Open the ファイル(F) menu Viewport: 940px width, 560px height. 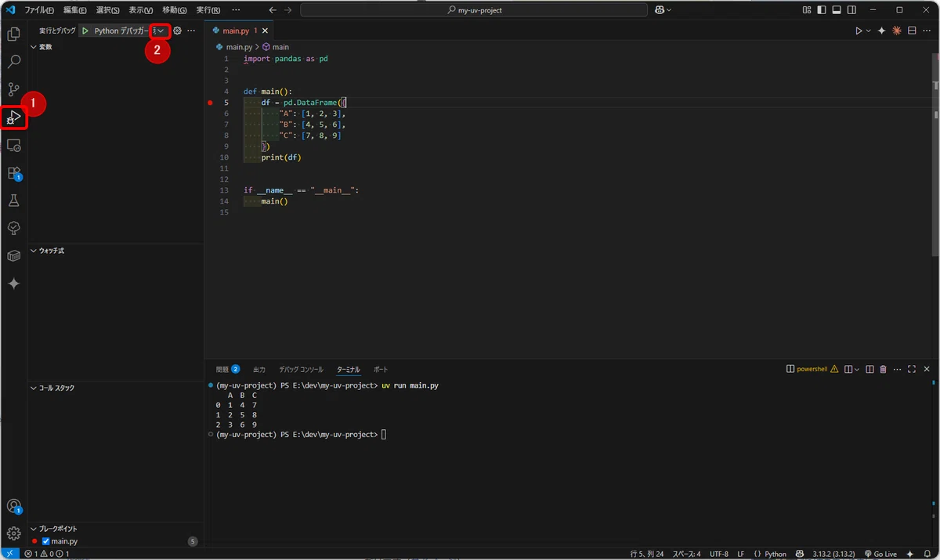[39, 10]
